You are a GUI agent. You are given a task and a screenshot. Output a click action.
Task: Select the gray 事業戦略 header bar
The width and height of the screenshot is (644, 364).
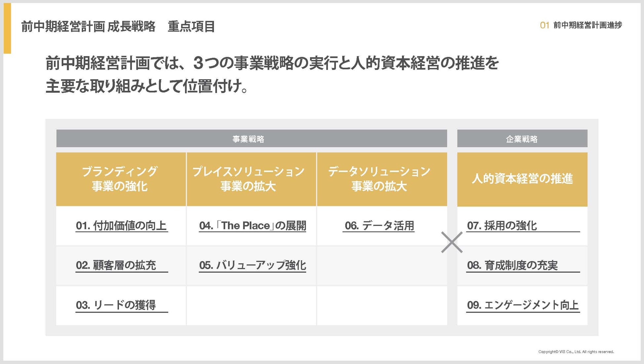(x=251, y=139)
